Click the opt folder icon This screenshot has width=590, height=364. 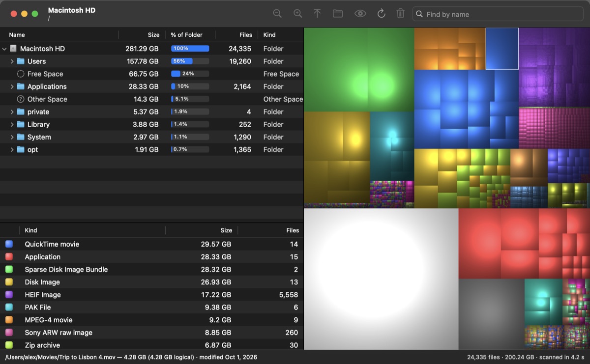21,150
